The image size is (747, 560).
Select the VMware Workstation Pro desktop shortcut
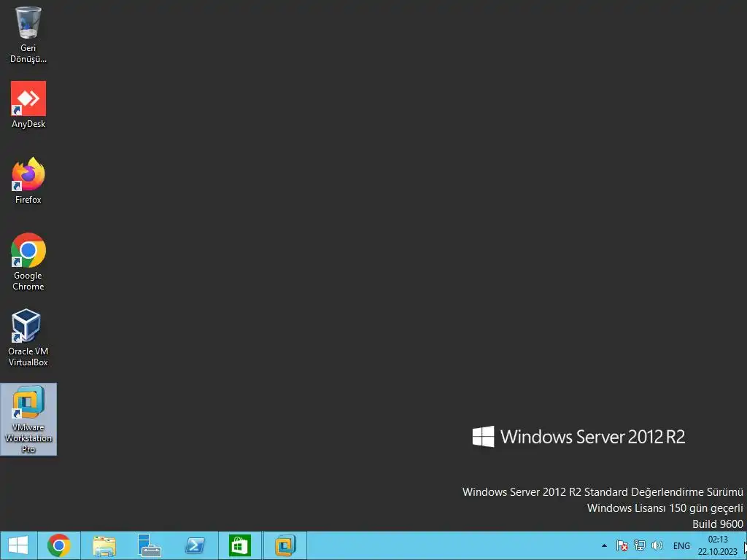click(x=28, y=419)
